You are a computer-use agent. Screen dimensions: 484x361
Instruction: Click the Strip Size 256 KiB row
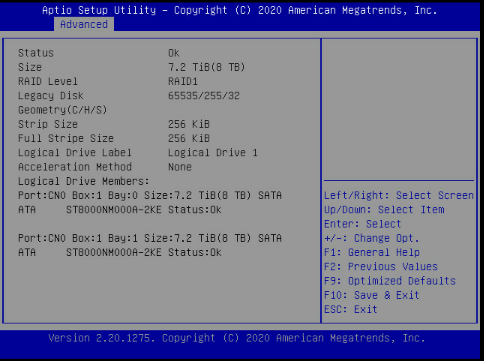[114, 124]
